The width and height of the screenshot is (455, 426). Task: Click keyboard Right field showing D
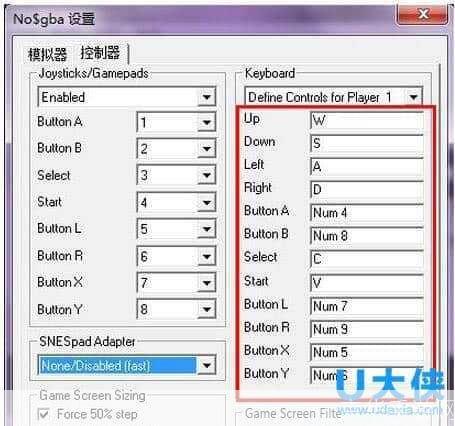click(x=367, y=189)
